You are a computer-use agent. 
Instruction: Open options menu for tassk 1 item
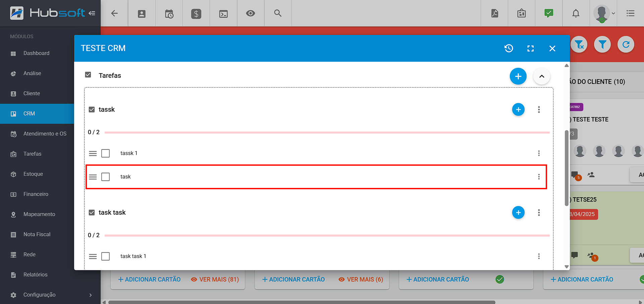539,153
